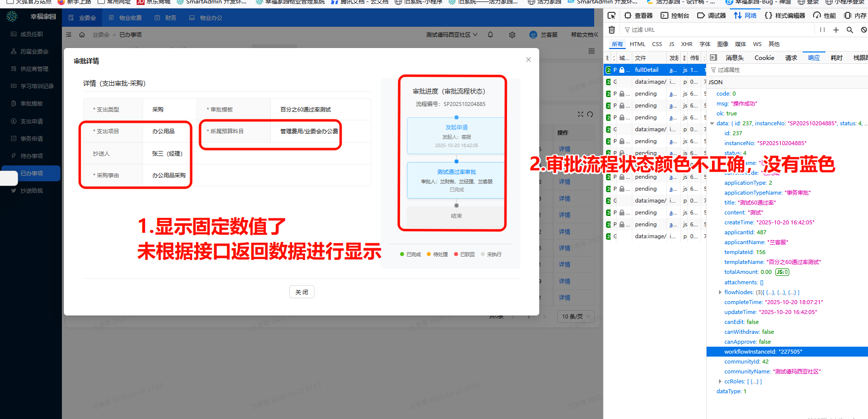This screenshot has height=419, width=868.
Task: Click the 过滤属性 filter input
Action: pos(787,70)
